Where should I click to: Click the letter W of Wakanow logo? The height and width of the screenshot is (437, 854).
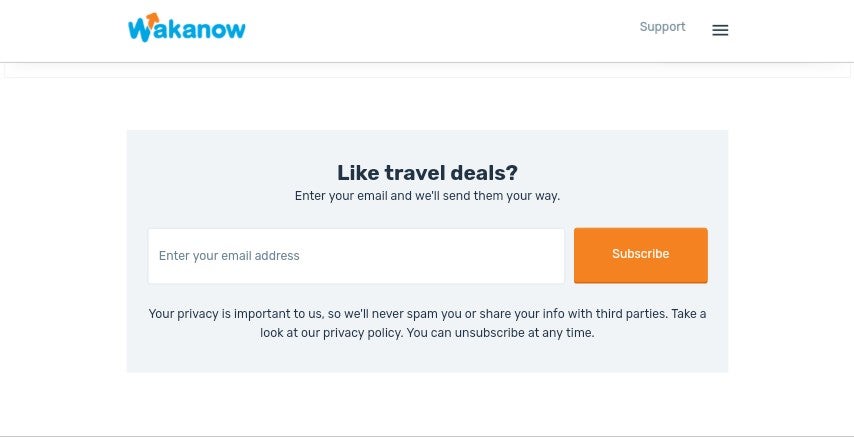click(138, 31)
